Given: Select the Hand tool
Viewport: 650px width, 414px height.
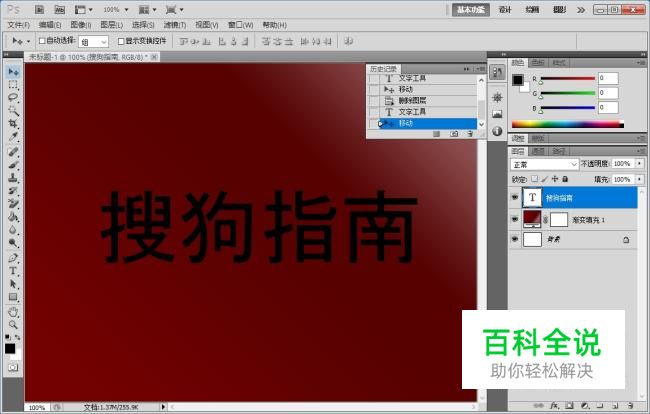Looking at the screenshot, I should 13,312.
